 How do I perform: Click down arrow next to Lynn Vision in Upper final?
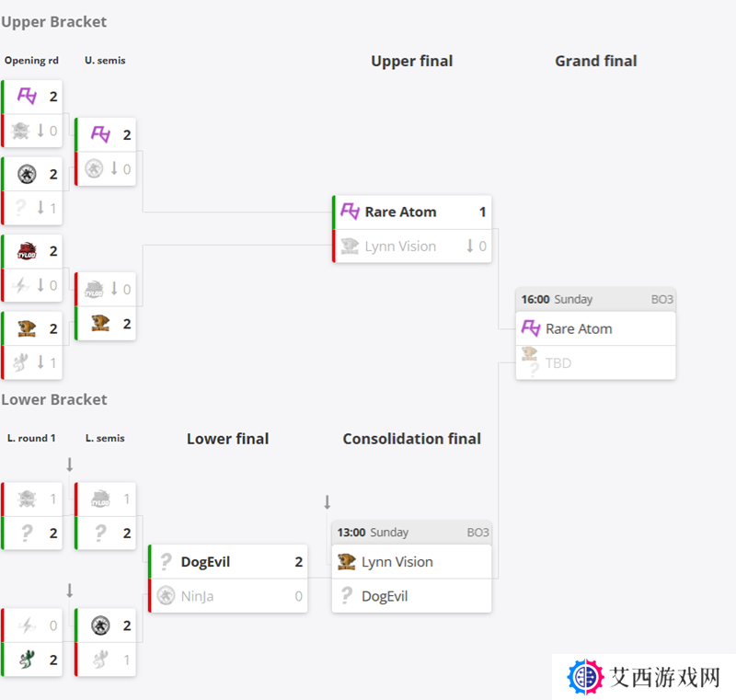point(469,246)
